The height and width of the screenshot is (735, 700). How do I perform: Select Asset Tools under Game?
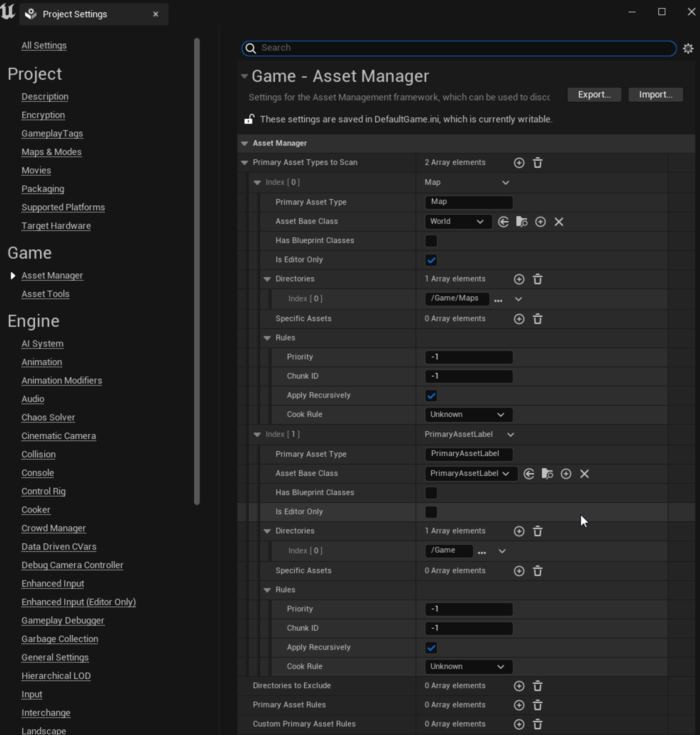tap(45, 294)
